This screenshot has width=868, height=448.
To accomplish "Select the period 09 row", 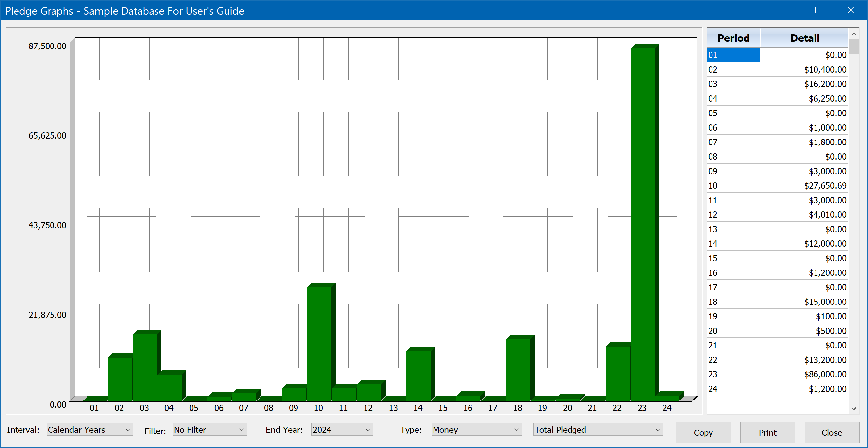I will coord(777,171).
